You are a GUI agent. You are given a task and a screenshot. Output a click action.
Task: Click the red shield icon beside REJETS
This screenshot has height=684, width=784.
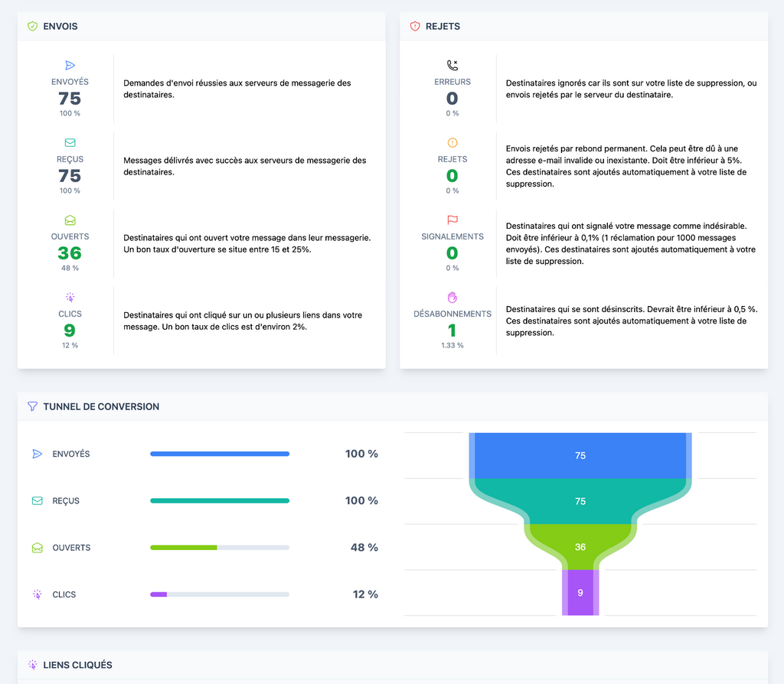click(x=415, y=26)
